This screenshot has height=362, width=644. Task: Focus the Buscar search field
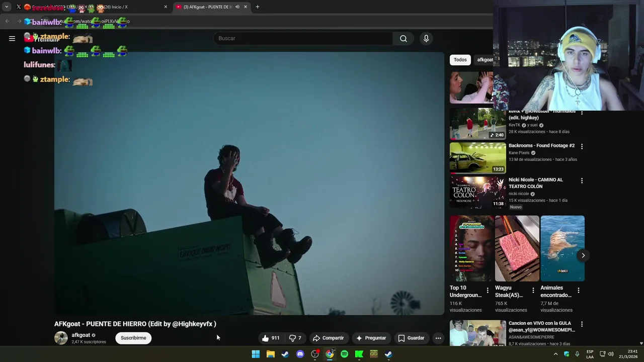[x=303, y=38]
